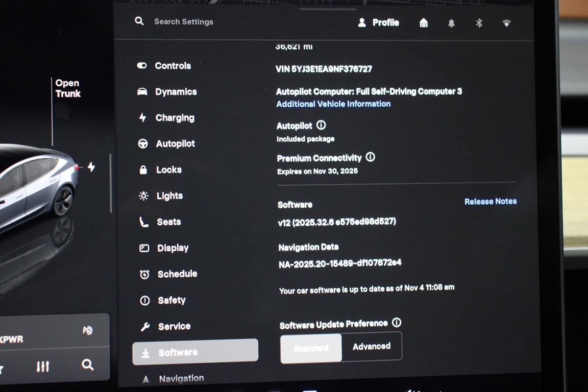This screenshot has width=588, height=392.
Task: Tap the charge port lightning icon
Action: click(x=91, y=167)
